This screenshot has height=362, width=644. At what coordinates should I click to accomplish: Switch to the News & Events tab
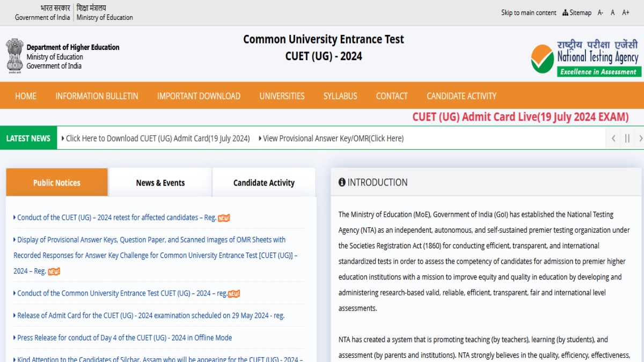[x=160, y=182]
